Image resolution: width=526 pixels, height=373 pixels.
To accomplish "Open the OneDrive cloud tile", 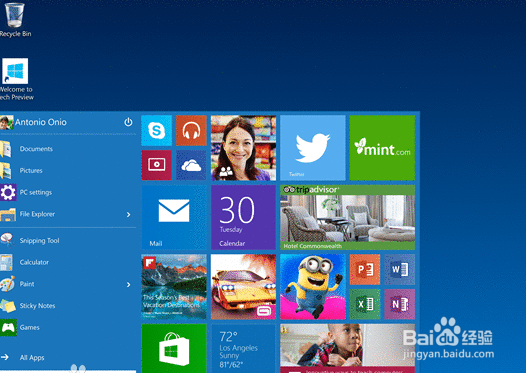I will click(x=191, y=165).
